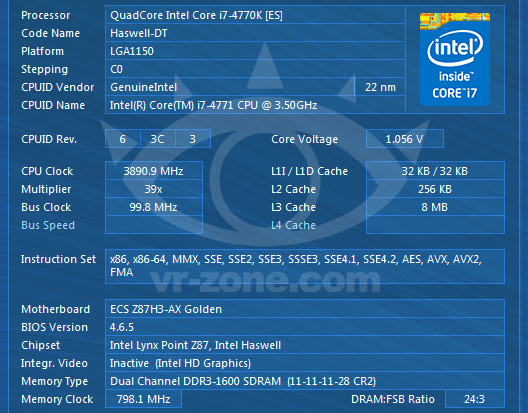
Task: Click the BIOS version value '4.6.5'
Action: tap(122, 327)
